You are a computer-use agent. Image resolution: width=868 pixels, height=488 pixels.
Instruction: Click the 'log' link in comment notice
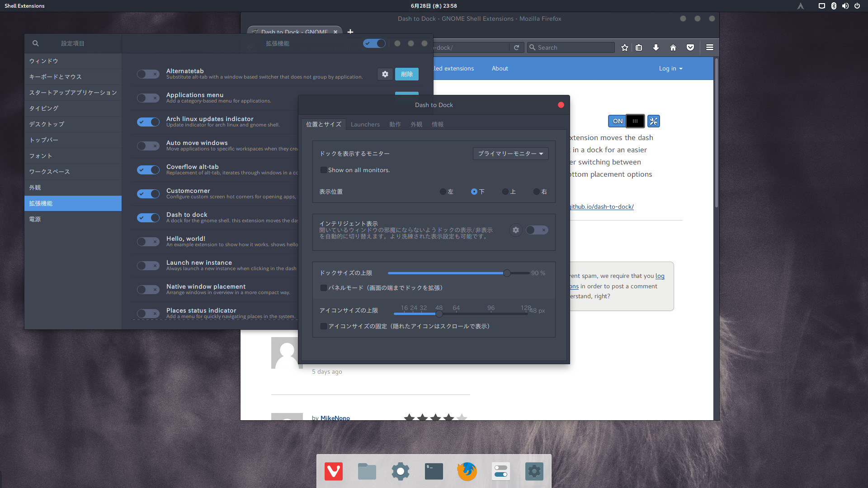660,276
